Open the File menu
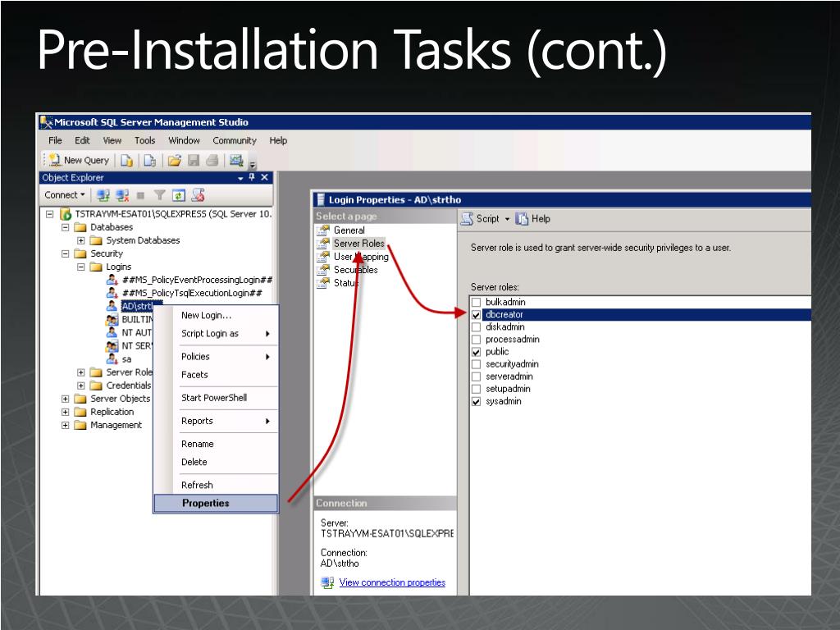The width and height of the screenshot is (840, 630). coord(55,140)
